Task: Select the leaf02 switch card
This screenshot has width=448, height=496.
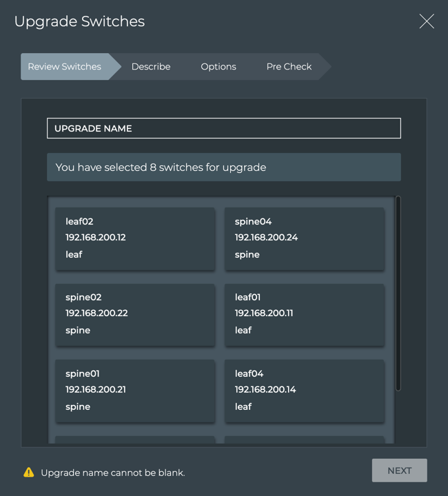Action: [134, 238]
